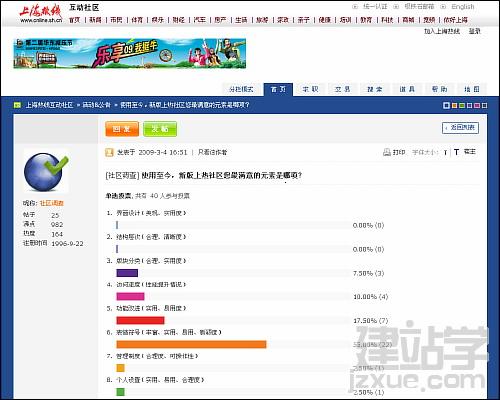Switch to the 分栏模式 tab
Image resolution: width=500 pixels, height=400 pixels.
241,89
